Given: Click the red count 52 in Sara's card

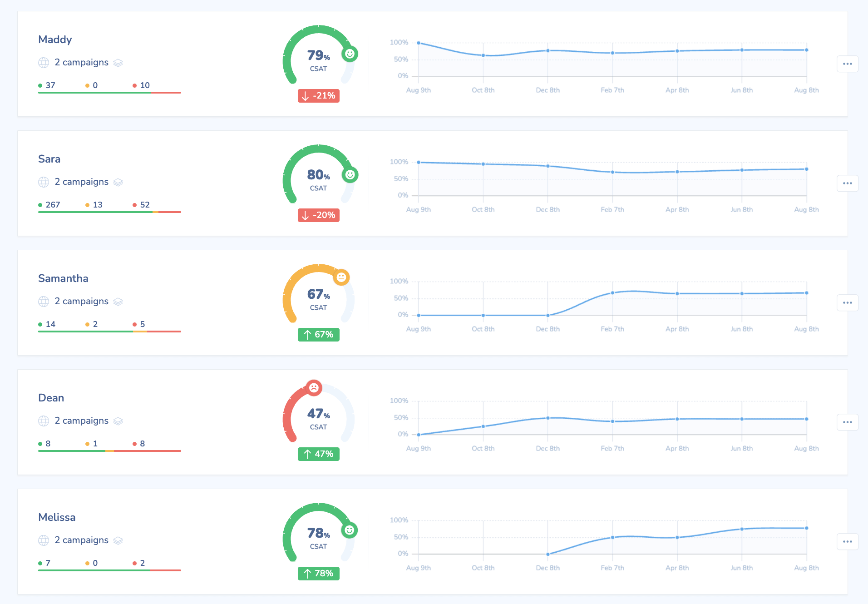Looking at the screenshot, I should click(145, 204).
